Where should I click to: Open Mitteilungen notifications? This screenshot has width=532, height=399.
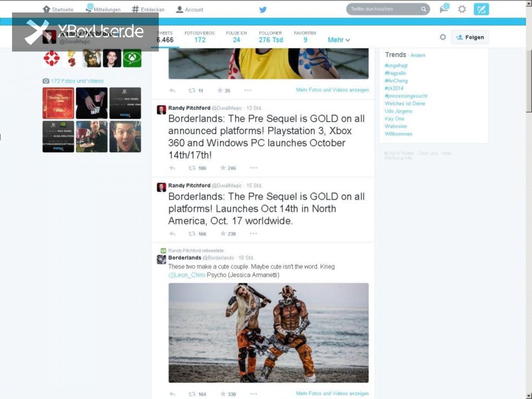pos(103,9)
